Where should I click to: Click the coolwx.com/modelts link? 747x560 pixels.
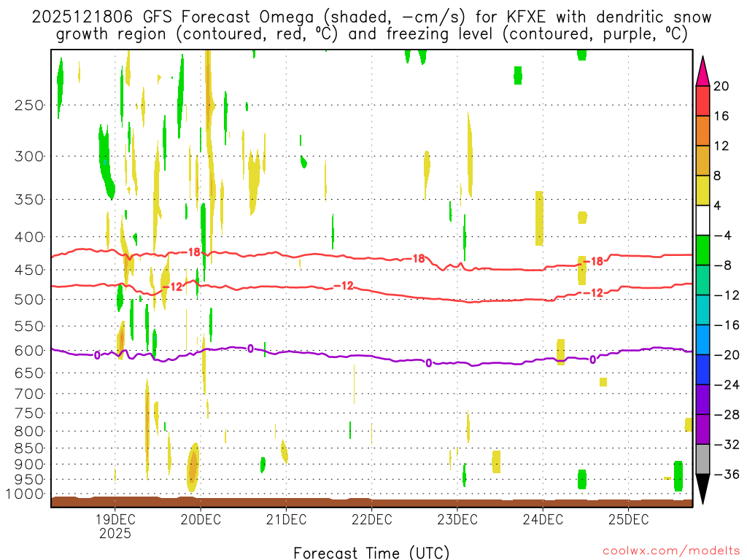tap(671, 551)
